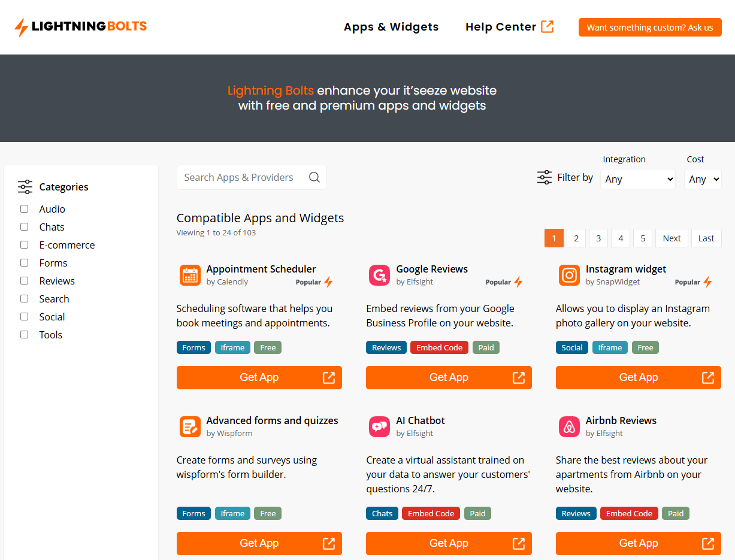Expand the Cost filter dropdown
The width and height of the screenshot is (735, 560).
coord(702,179)
